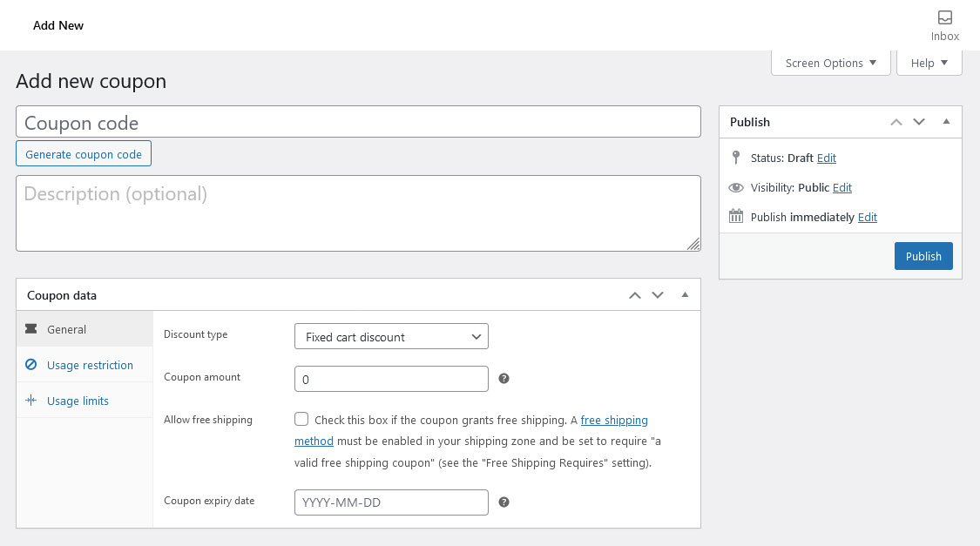Move Publish box up

tap(896, 122)
